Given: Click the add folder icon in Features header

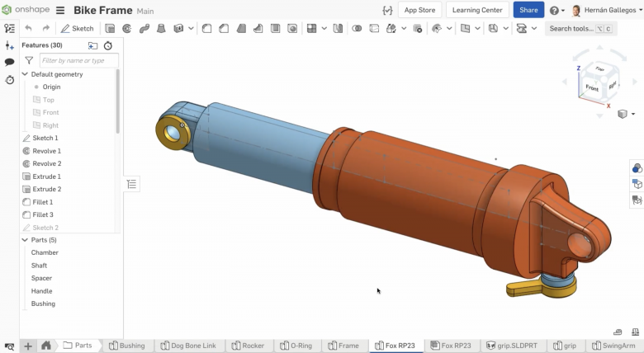Looking at the screenshot, I should click(x=92, y=45).
